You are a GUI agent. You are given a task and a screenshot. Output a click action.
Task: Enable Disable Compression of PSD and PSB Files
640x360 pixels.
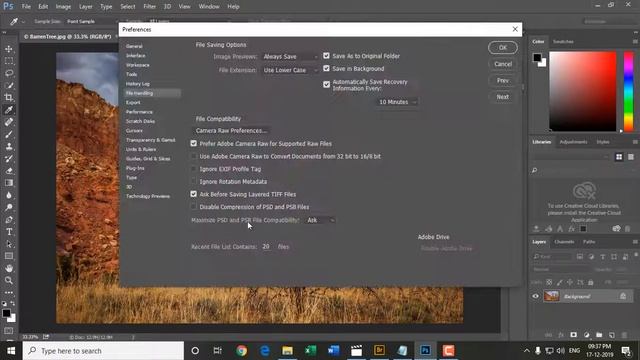193,207
